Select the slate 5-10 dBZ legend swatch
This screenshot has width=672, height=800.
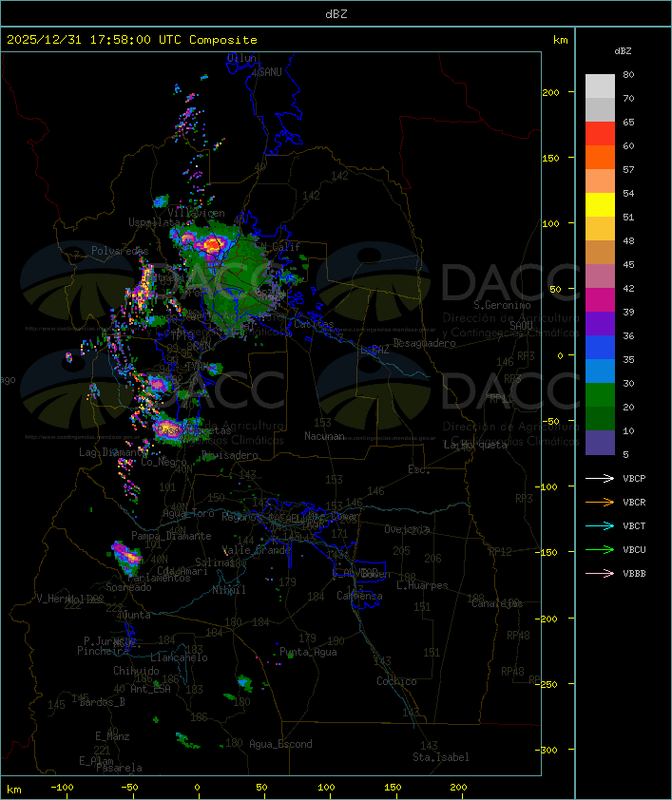(x=600, y=443)
